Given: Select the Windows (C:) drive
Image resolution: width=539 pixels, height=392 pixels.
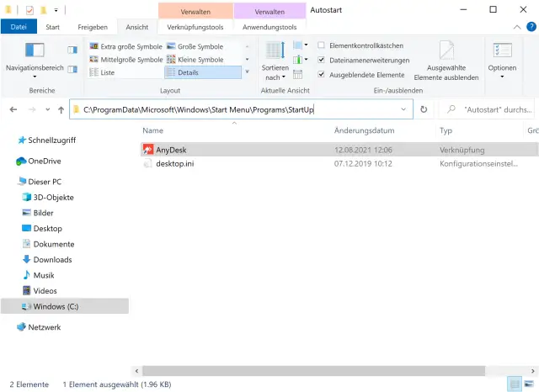Looking at the screenshot, I should pyautogui.click(x=65, y=306).
